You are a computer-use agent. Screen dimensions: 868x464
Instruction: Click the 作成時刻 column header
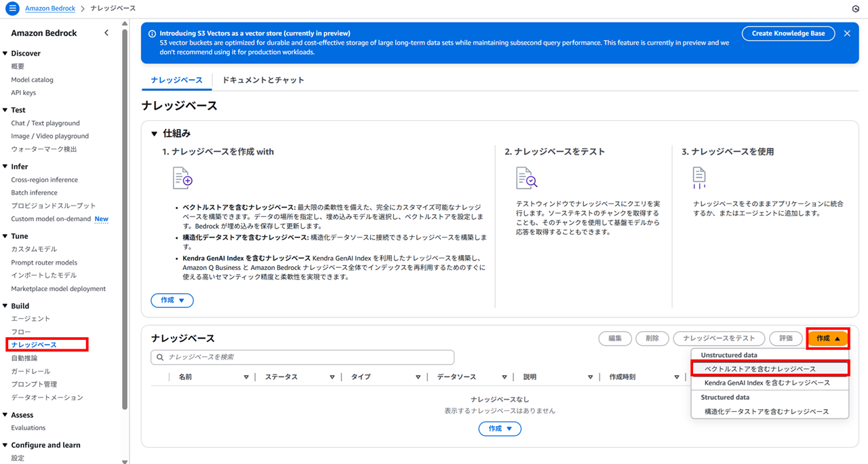coord(622,377)
